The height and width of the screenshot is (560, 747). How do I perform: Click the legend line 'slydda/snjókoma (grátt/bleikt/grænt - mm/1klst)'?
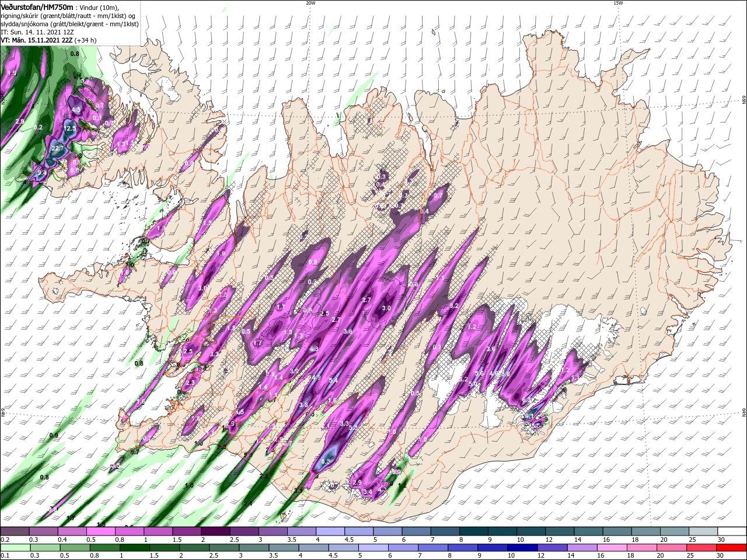pos(68,24)
